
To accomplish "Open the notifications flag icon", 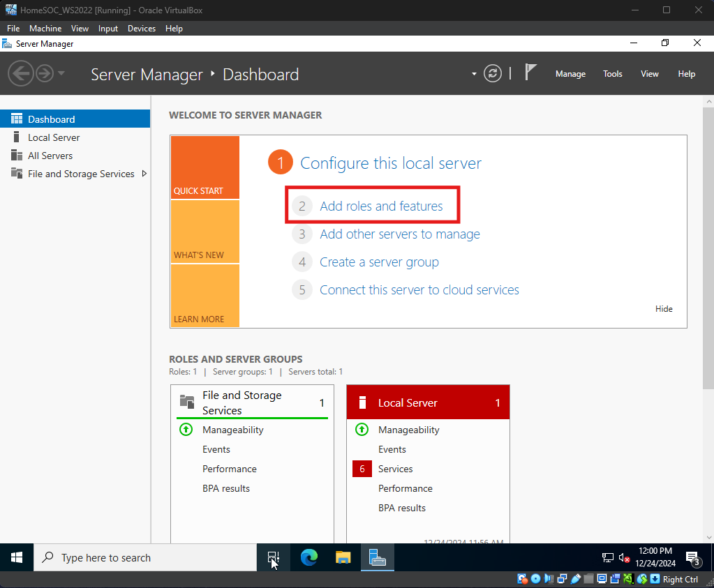I will tap(531, 73).
